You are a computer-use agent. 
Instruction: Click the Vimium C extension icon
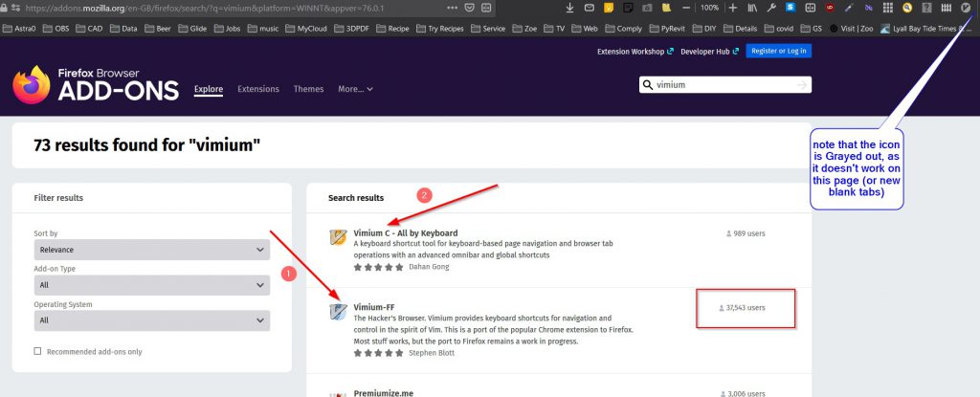coord(337,237)
